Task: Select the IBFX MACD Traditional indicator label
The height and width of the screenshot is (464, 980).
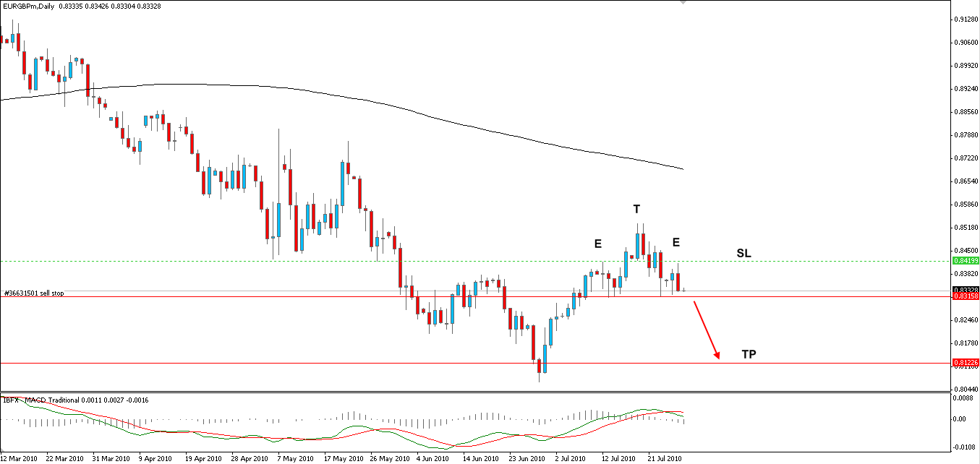Action: pyautogui.click(x=76, y=400)
